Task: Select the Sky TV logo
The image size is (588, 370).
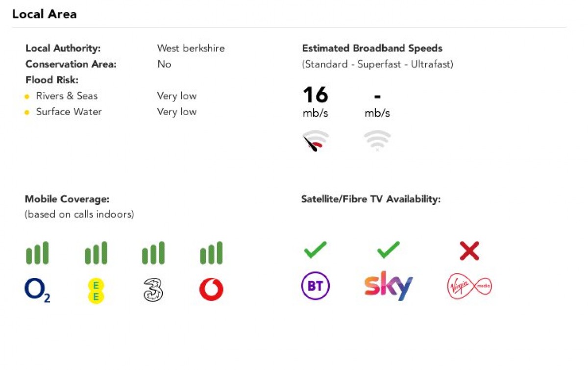Action: [x=389, y=286]
